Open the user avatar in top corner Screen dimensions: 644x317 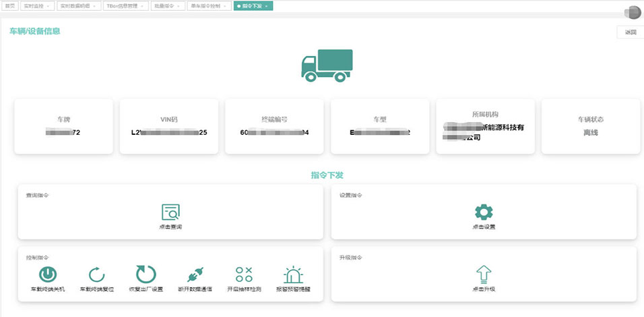(635, 13)
